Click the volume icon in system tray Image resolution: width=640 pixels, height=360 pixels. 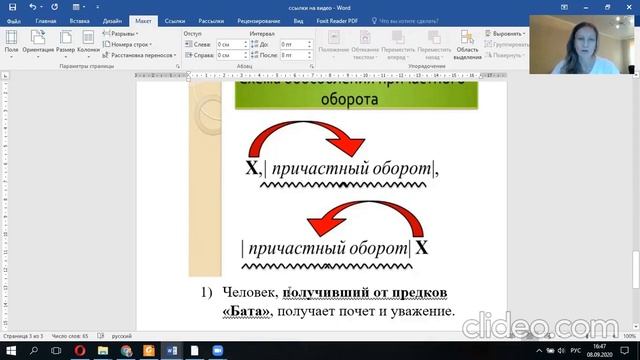coord(561,351)
